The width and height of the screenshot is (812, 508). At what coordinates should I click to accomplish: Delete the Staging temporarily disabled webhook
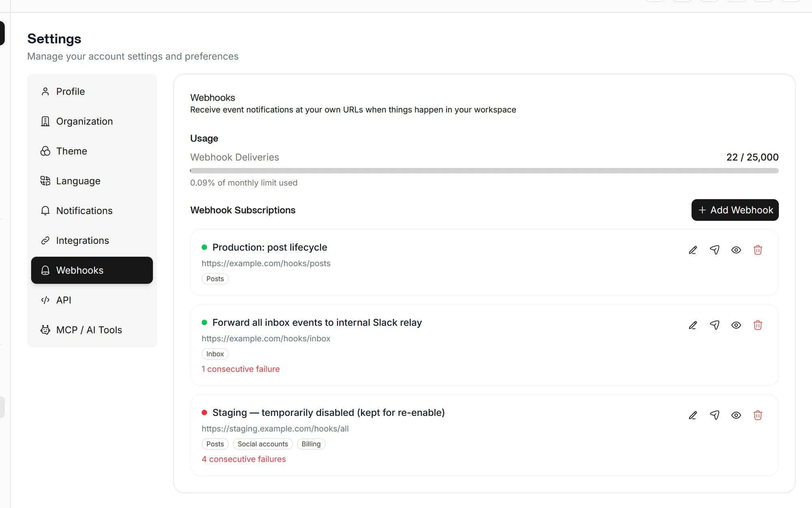(758, 415)
